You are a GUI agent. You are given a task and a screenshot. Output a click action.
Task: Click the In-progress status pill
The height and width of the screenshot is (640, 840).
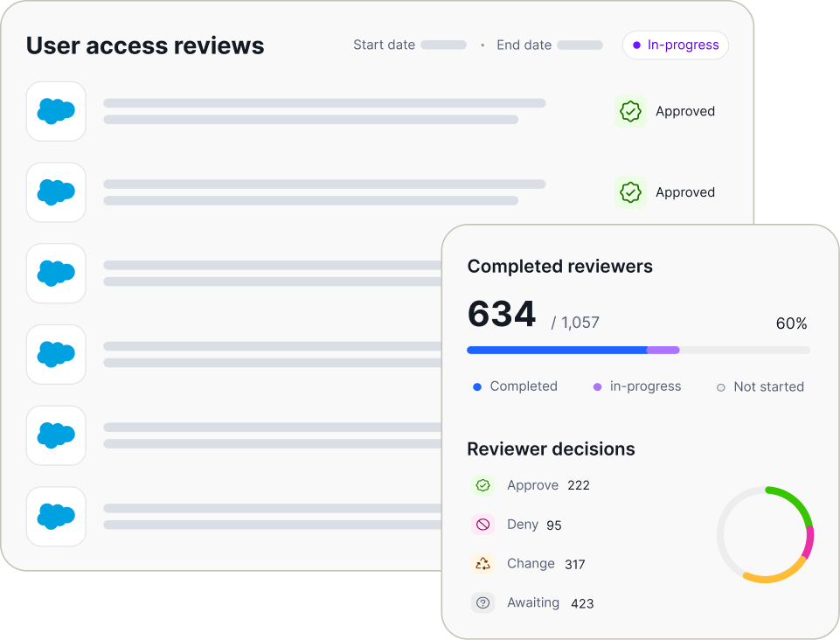click(675, 45)
